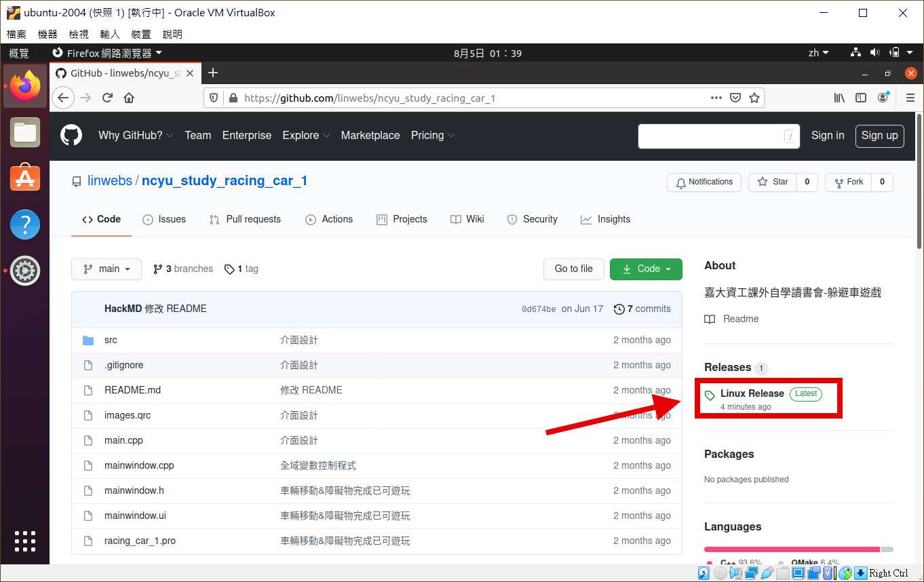Toggle the Firefox sidebar view

(x=861, y=98)
